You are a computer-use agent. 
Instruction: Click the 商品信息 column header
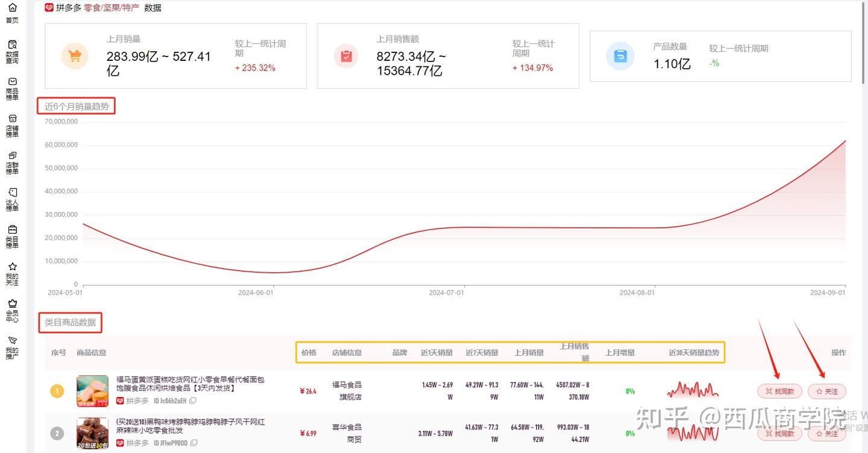92,352
